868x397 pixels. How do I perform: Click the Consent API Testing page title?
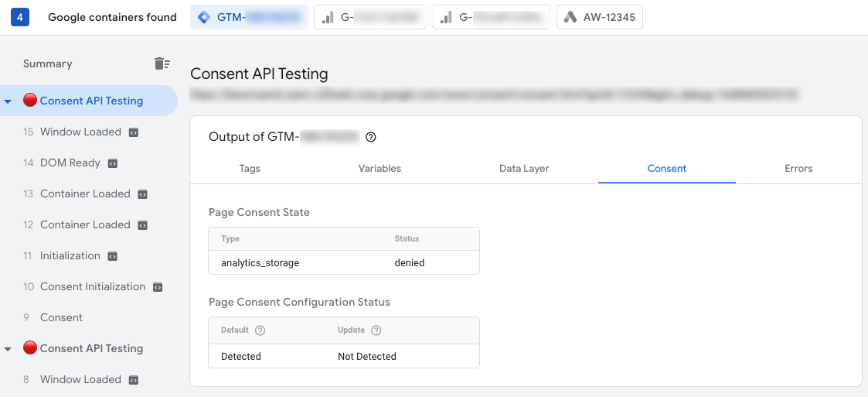pyautogui.click(x=259, y=74)
